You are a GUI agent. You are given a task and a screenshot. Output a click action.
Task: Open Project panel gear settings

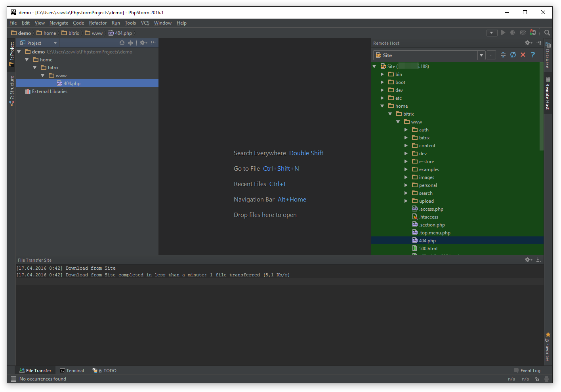coord(143,43)
